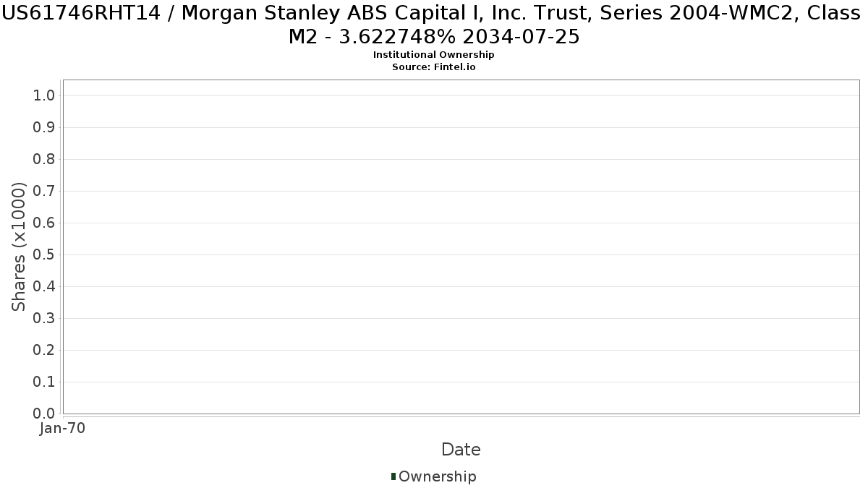This screenshot has height=488, width=868.
Task: Click the 0.3 y-axis tick label
Action: point(44,318)
